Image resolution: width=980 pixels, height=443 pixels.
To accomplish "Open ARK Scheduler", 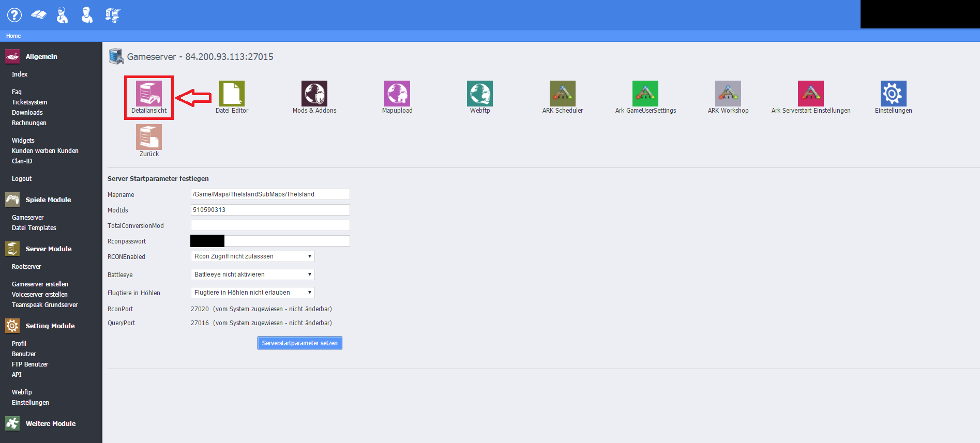I will 563,94.
